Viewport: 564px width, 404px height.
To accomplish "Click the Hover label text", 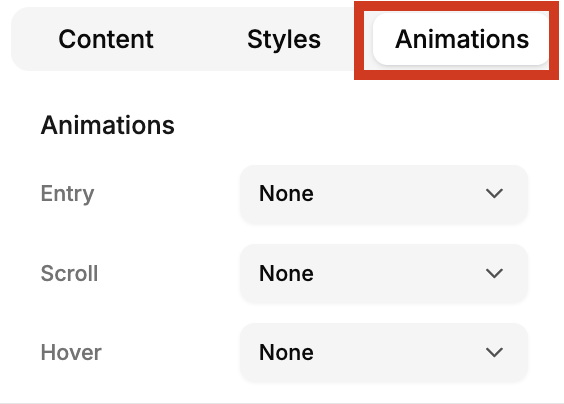I will coord(71,353).
